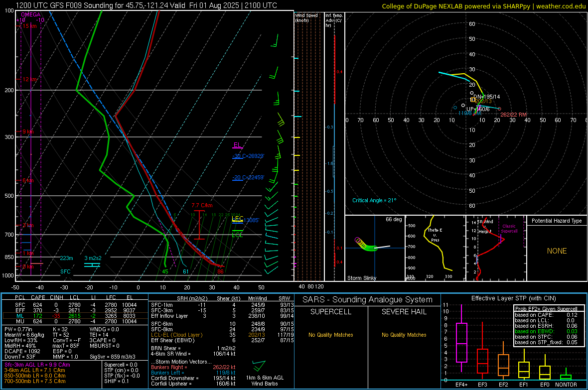Image resolution: width=588 pixels, height=390 pixels.
Task: Select 'Effective Layer STP (with CIN)' title
Action: (x=513, y=298)
